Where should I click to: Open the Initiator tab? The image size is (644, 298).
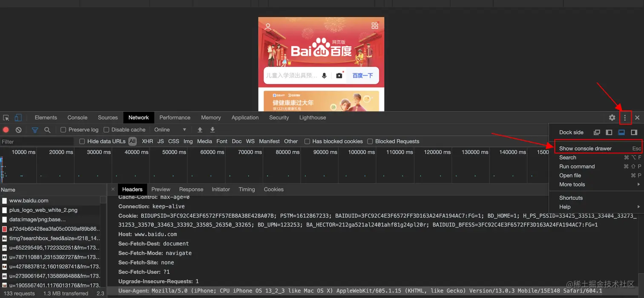(221, 189)
